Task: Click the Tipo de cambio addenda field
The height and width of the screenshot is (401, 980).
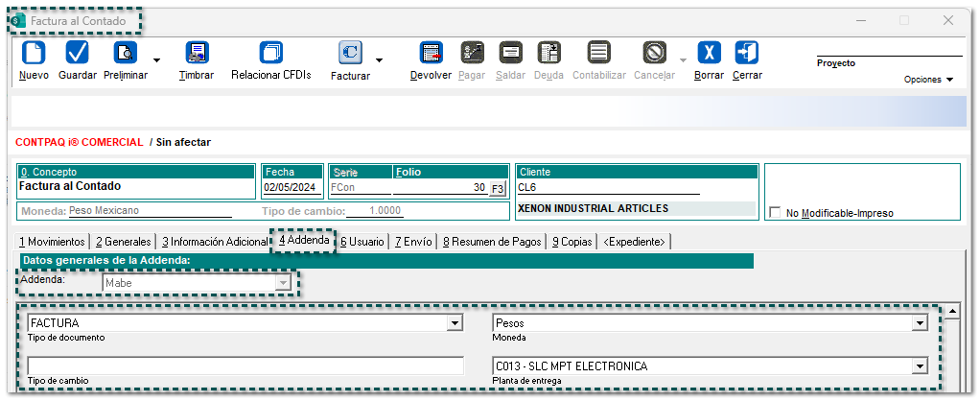Action: pos(245,366)
